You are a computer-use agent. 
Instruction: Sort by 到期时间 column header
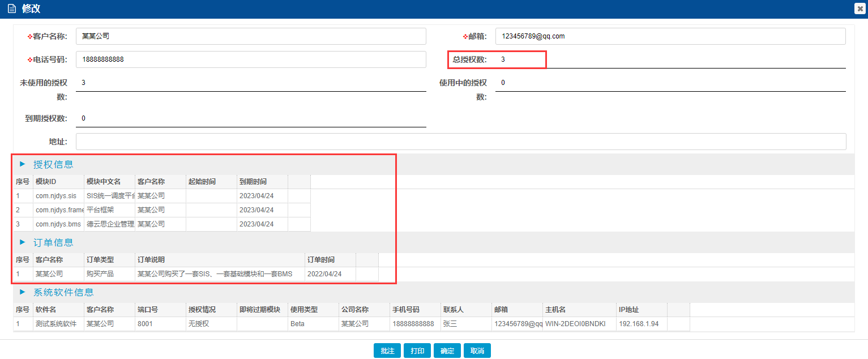(253, 182)
